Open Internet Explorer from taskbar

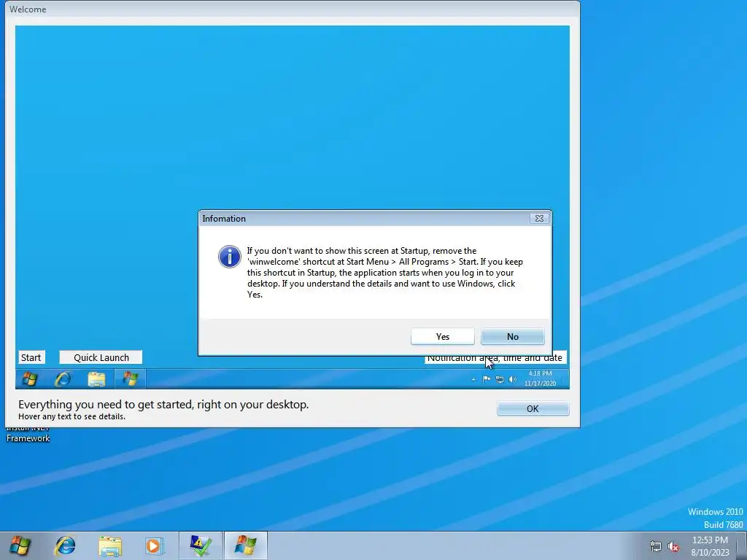pos(65,545)
